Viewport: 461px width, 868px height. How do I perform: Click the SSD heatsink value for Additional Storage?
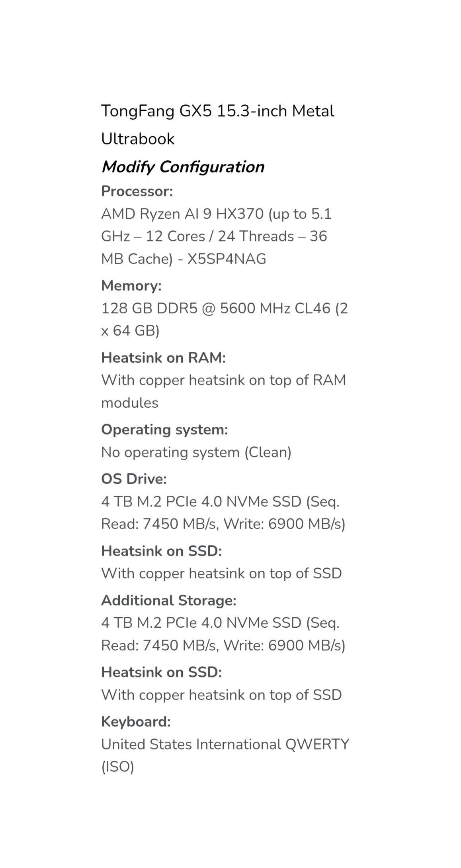click(x=221, y=695)
